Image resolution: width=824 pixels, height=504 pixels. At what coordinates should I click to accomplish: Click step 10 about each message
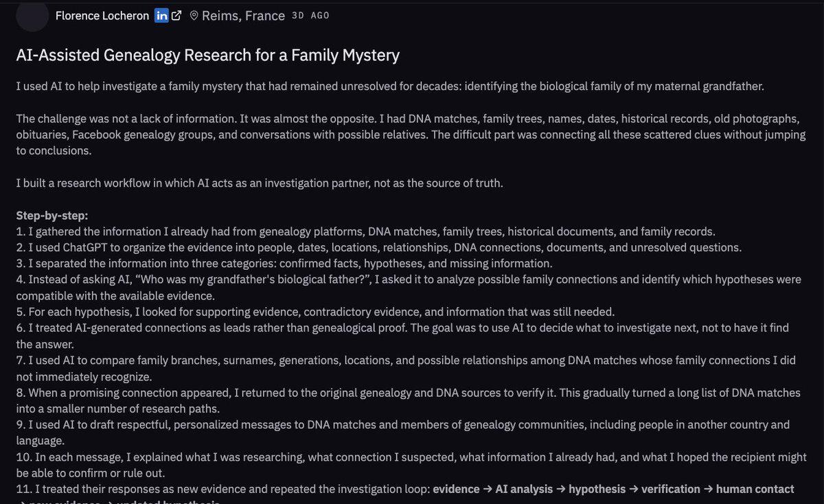coord(411,464)
